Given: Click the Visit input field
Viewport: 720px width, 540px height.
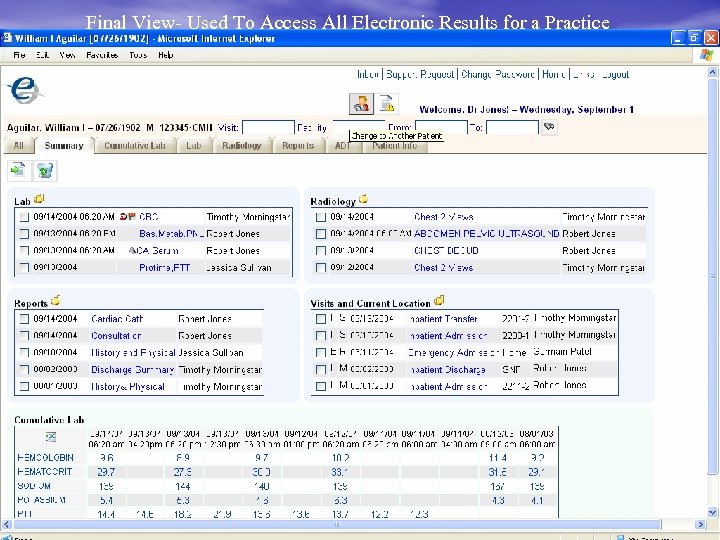Looking at the screenshot, I should [x=268, y=127].
